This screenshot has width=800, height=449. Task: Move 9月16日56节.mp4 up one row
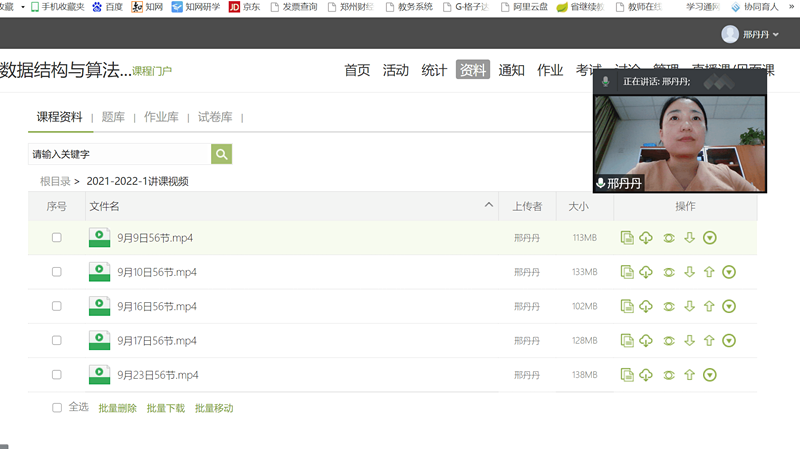tap(709, 306)
